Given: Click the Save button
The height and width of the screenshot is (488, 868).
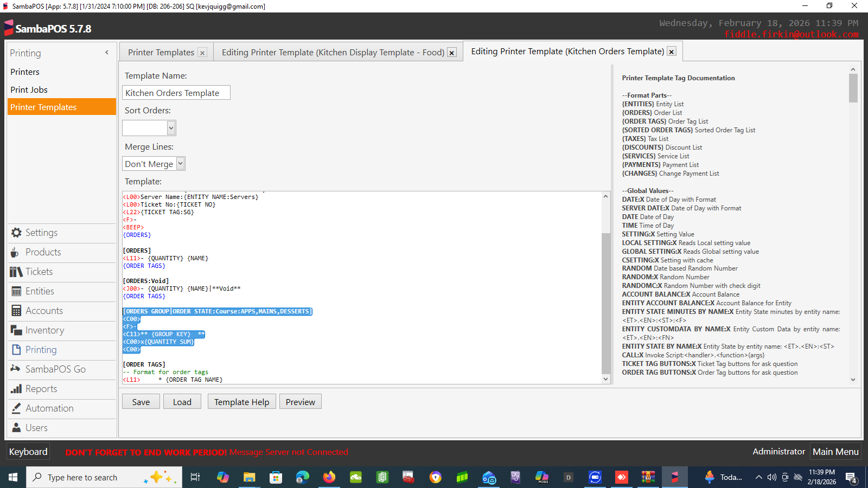Looking at the screenshot, I should tap(141, 402).
